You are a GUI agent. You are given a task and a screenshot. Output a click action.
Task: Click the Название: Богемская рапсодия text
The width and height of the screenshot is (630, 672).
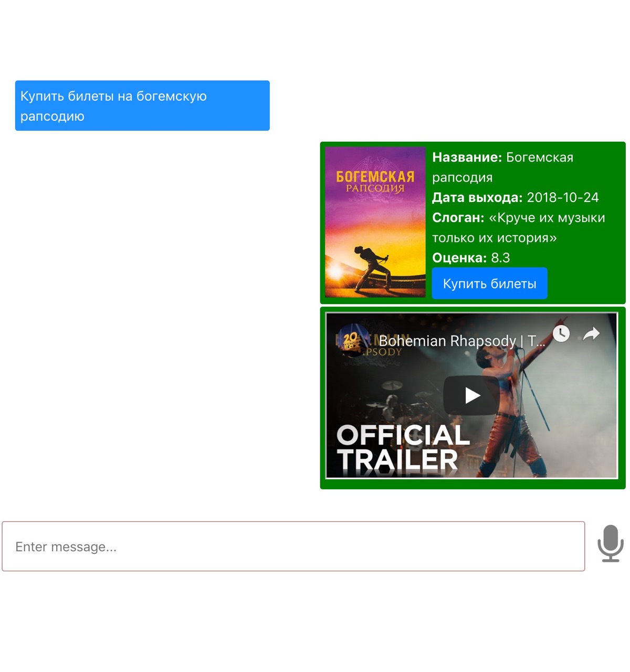503,167
